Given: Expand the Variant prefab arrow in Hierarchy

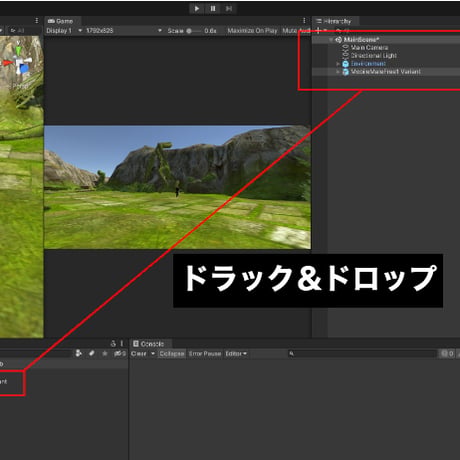Looking at the screenshot, I should (338, 72).
